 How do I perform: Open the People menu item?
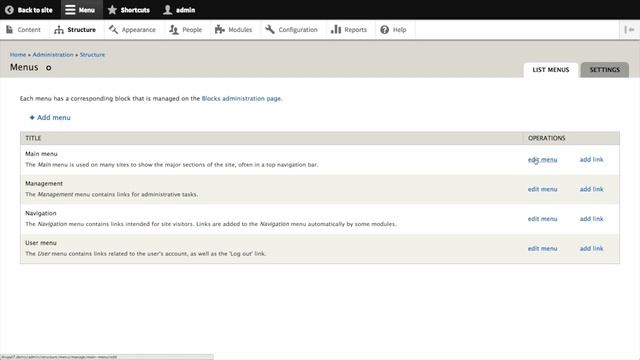pyautogui.click(x=186, y=30)
